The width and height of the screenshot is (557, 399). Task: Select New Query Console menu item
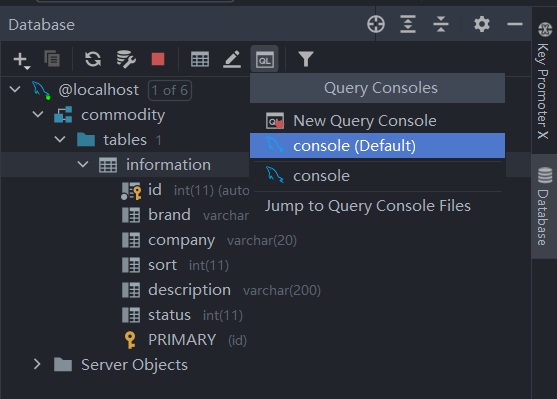coord(377,121)
